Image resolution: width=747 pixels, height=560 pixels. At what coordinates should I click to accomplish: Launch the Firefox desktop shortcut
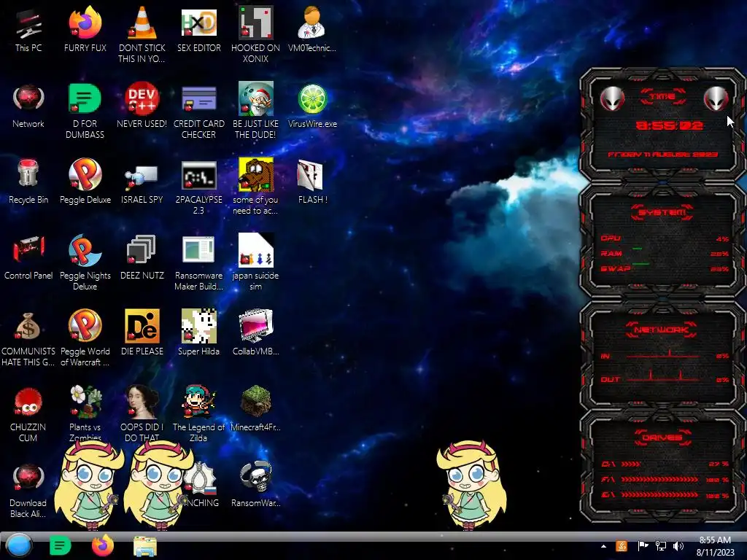85,28
